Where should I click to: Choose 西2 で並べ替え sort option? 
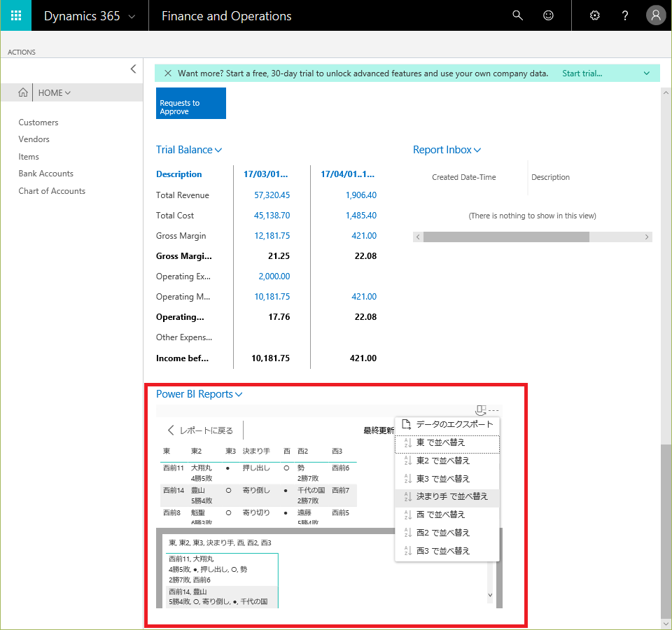click(x=447, y=533)
